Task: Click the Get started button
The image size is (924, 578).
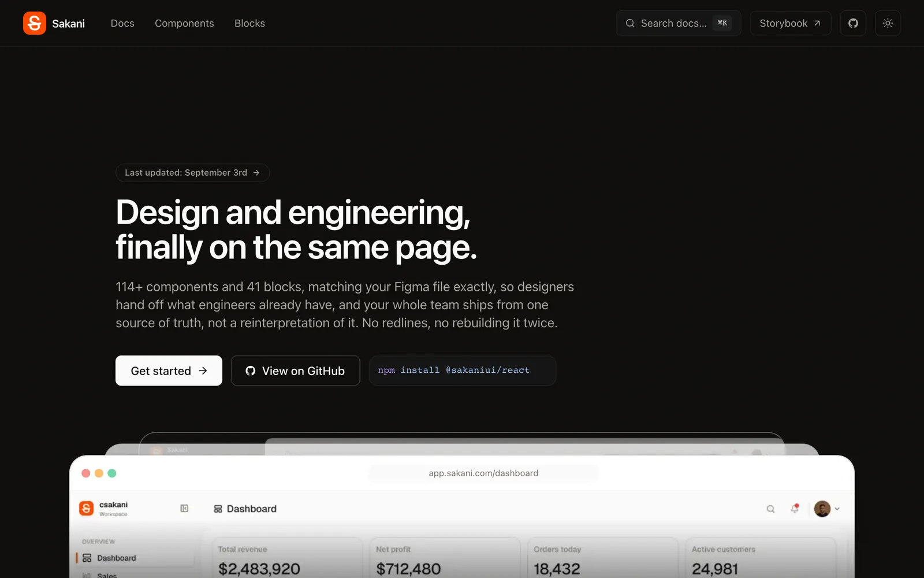Action: coord(169,370)
